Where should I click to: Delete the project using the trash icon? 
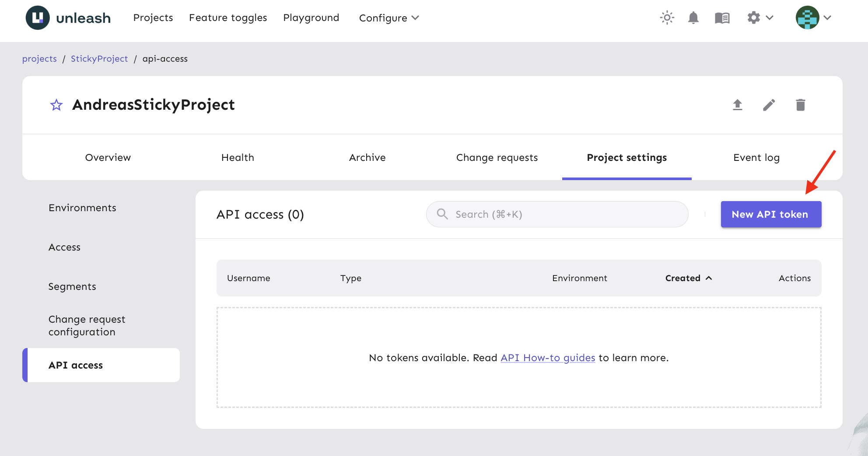point(800,105)
